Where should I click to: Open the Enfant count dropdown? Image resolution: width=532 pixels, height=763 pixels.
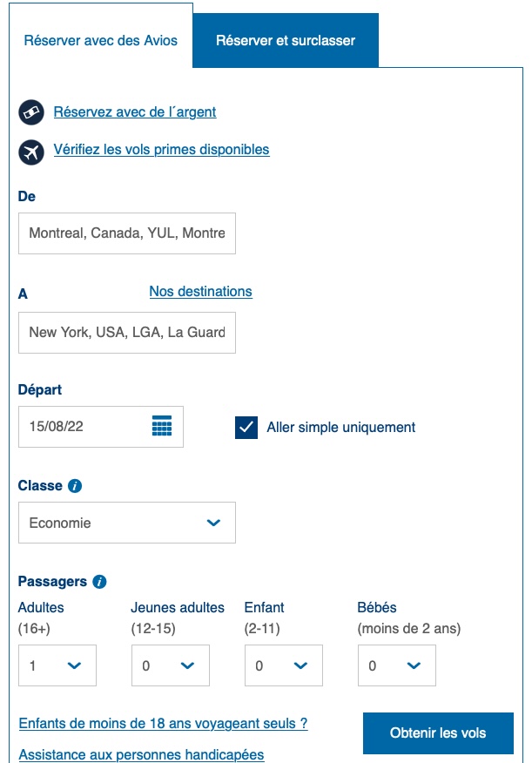point(283,665)
